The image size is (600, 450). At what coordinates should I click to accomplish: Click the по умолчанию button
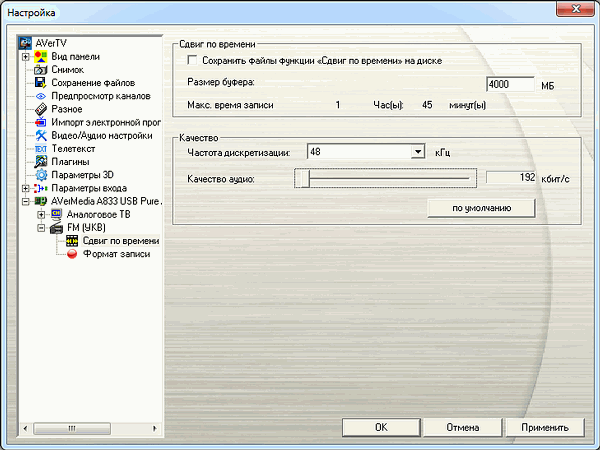click(481, 208)
